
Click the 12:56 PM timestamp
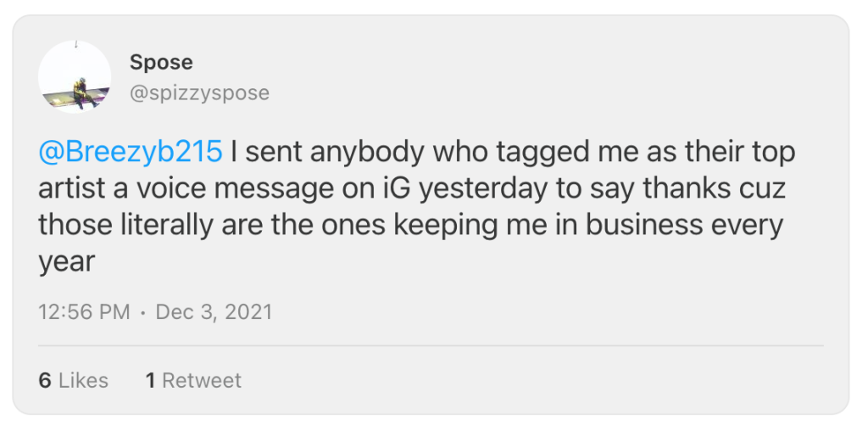click(x=84, y=311)
